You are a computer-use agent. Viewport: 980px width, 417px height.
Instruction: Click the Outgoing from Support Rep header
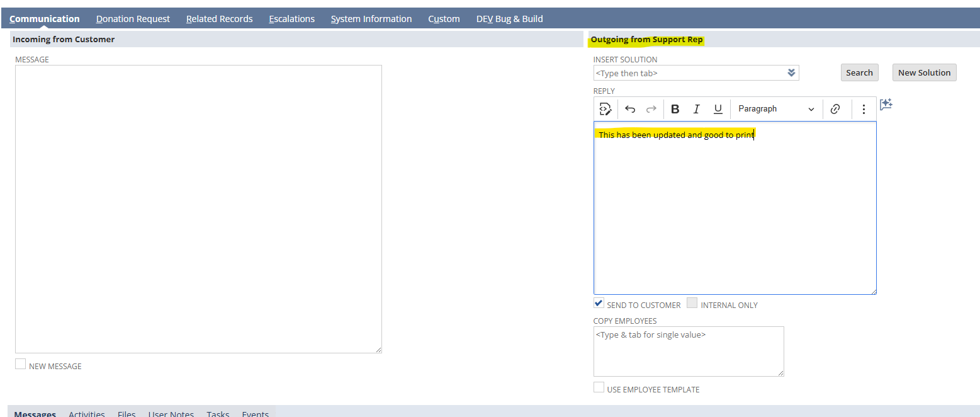point(646,39)
